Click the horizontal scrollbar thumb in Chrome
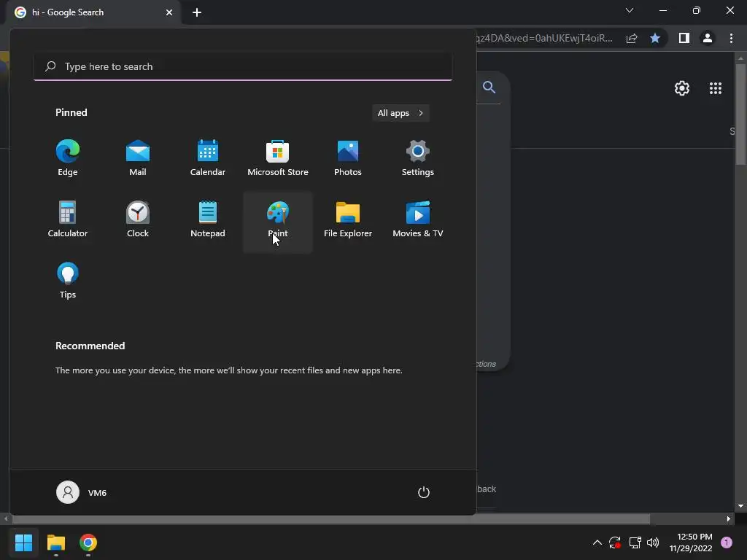747x560 pixels. [330, 518]
